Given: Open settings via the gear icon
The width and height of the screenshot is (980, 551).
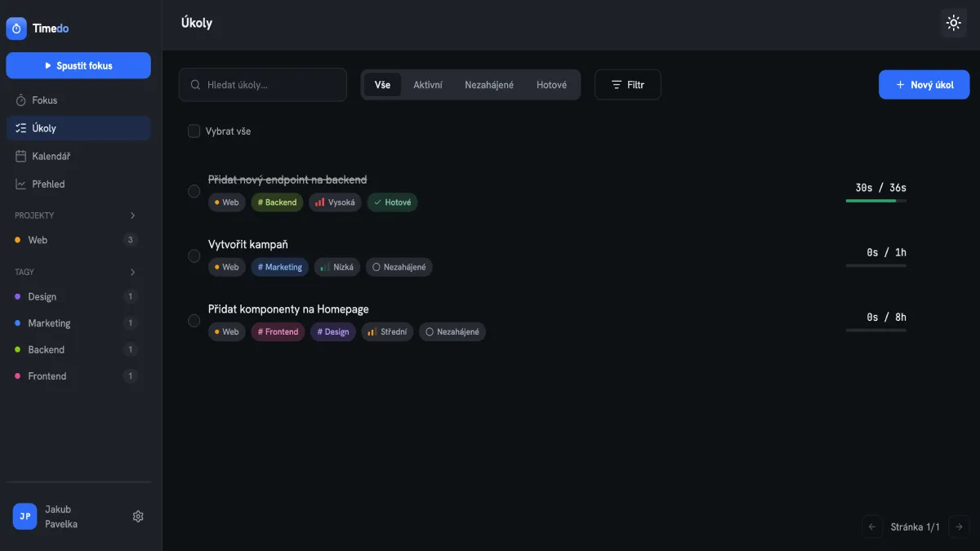Looking at the screenshot, I should tap(138, 516).
